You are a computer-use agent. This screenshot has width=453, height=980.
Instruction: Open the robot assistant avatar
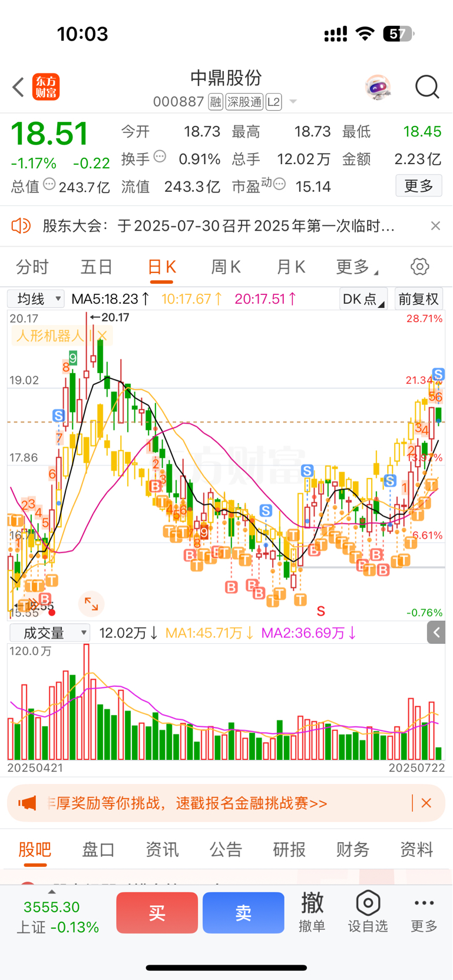pos(378,87)
